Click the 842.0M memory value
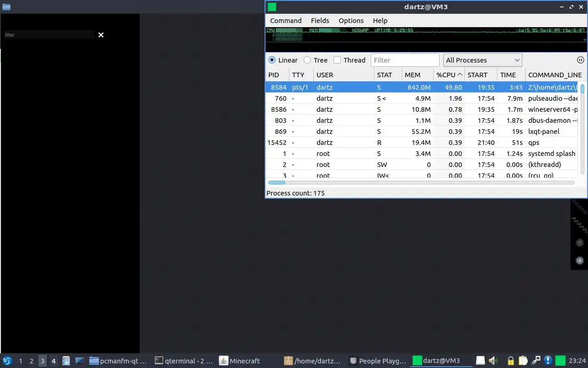The image size is (588, 368). (x=419, y=87)
